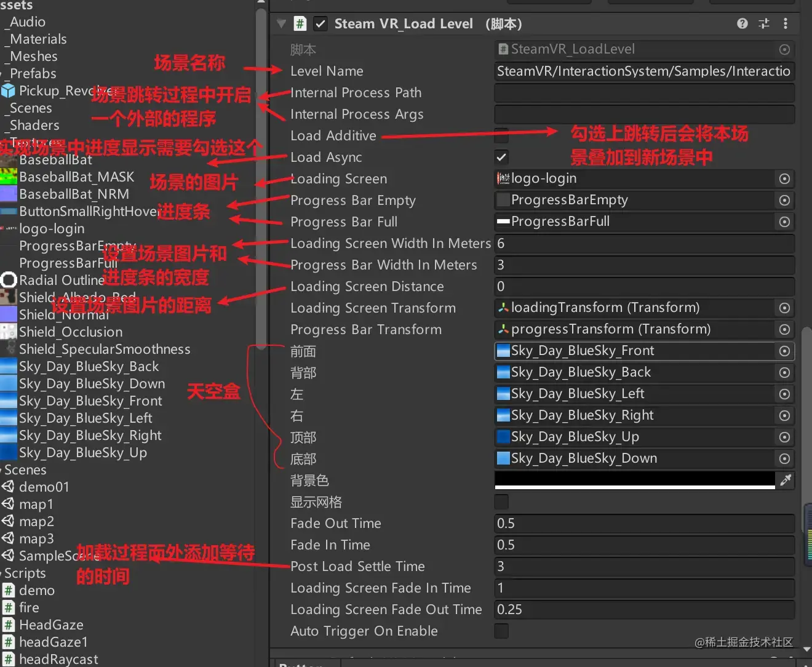812x667 pixels.
Task: Enable Auto Trigger On Enable checkbox
Action: pyautogui.click(x=502, y=631)
